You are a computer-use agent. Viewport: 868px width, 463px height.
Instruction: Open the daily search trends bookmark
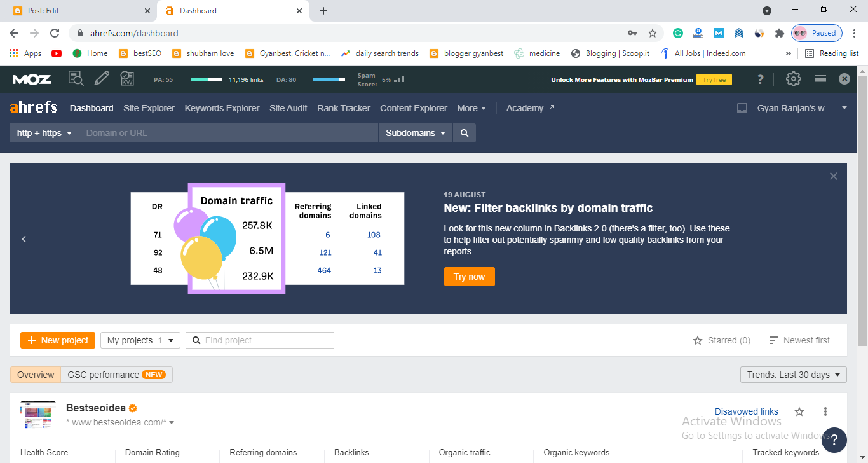(380, 53)
